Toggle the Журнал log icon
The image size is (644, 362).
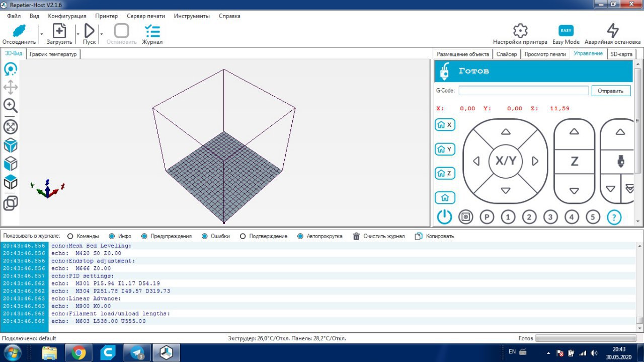point(152,31)
